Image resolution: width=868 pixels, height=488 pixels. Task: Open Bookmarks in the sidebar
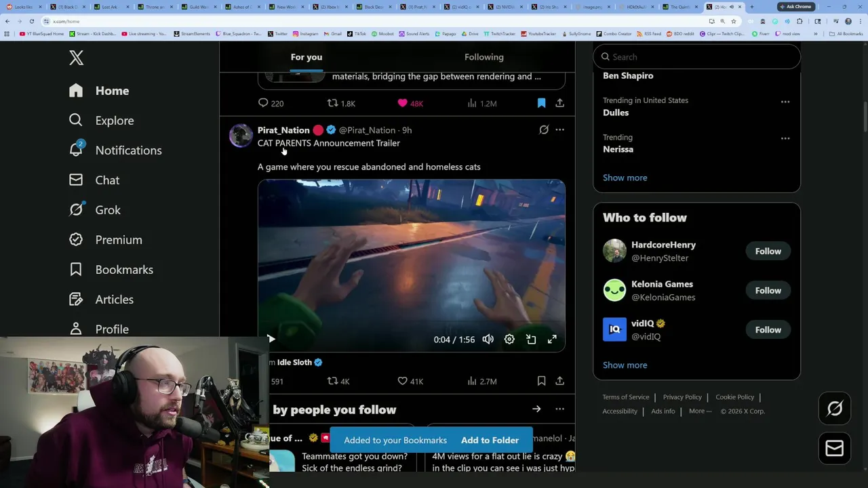click(111, 270)
